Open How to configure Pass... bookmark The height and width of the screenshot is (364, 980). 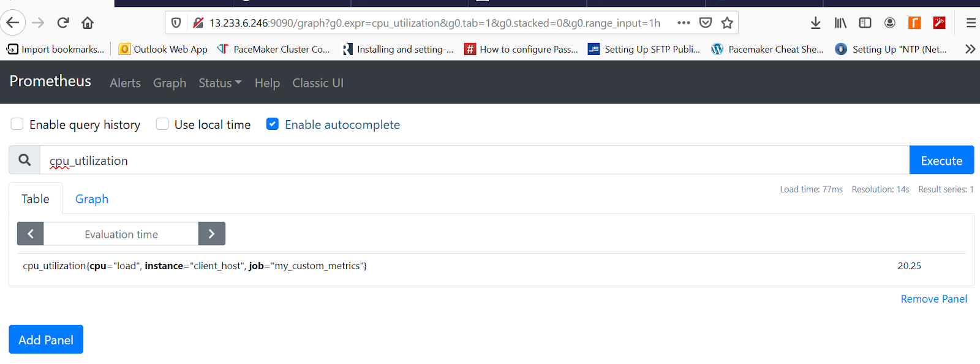point(521,49)
